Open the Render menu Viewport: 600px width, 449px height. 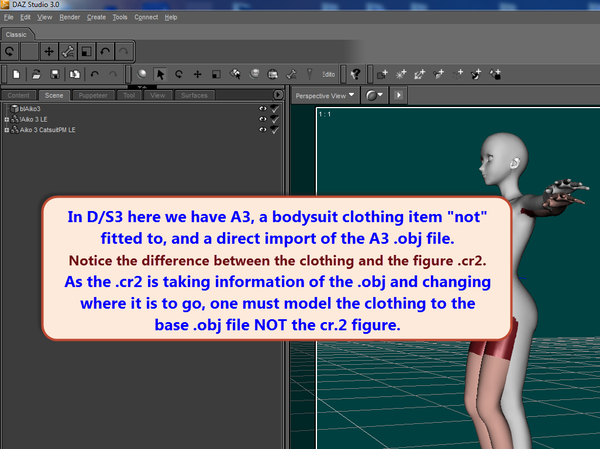[x=70, y=17]
